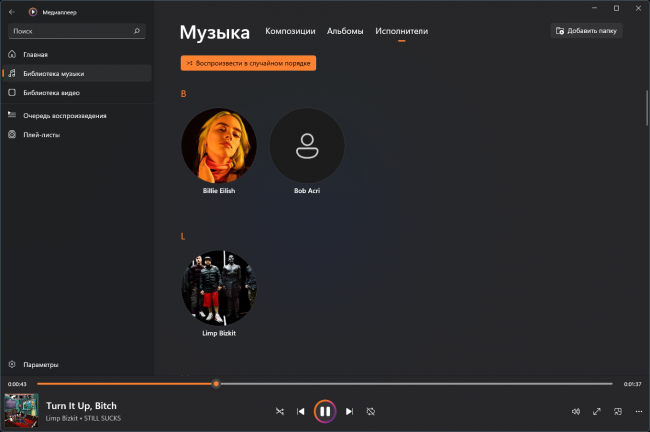Switch to Альбомы tab
The height and width of the screenshot is (432, 650).
pos(345,31)
